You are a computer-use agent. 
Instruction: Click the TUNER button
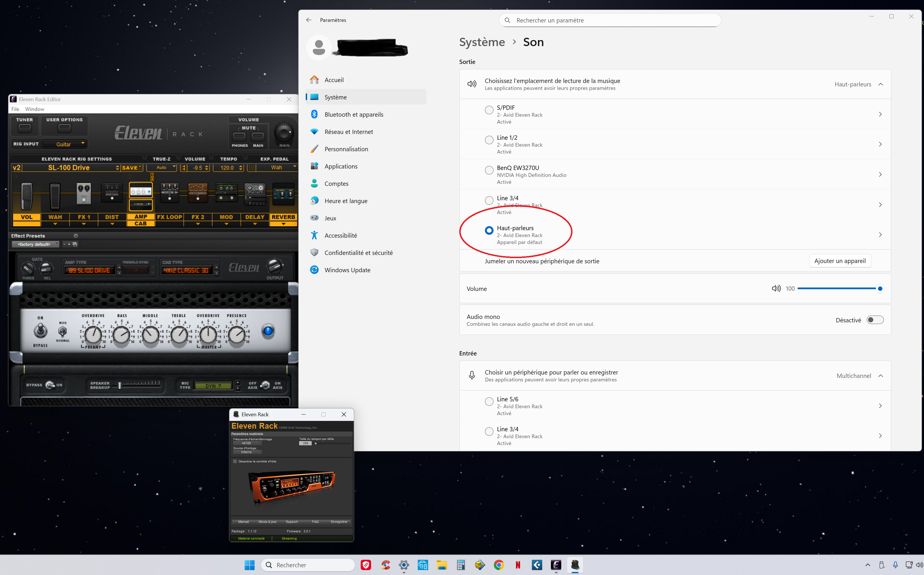[x=25, y=128]
